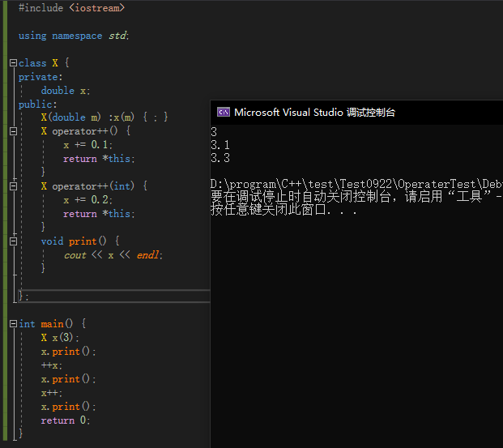Click console output line '3.3'

[220, 158]
